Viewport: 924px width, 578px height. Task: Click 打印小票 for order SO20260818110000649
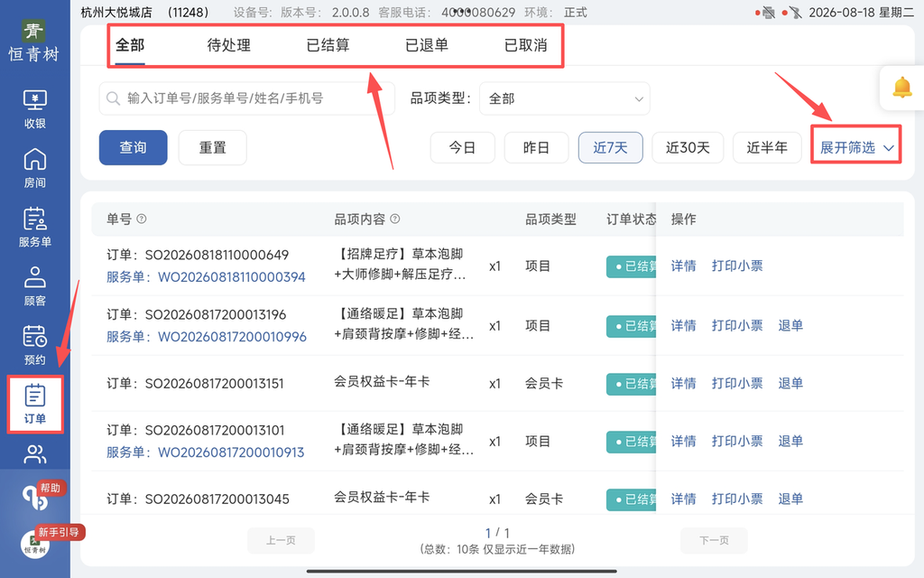coord(737,266)
